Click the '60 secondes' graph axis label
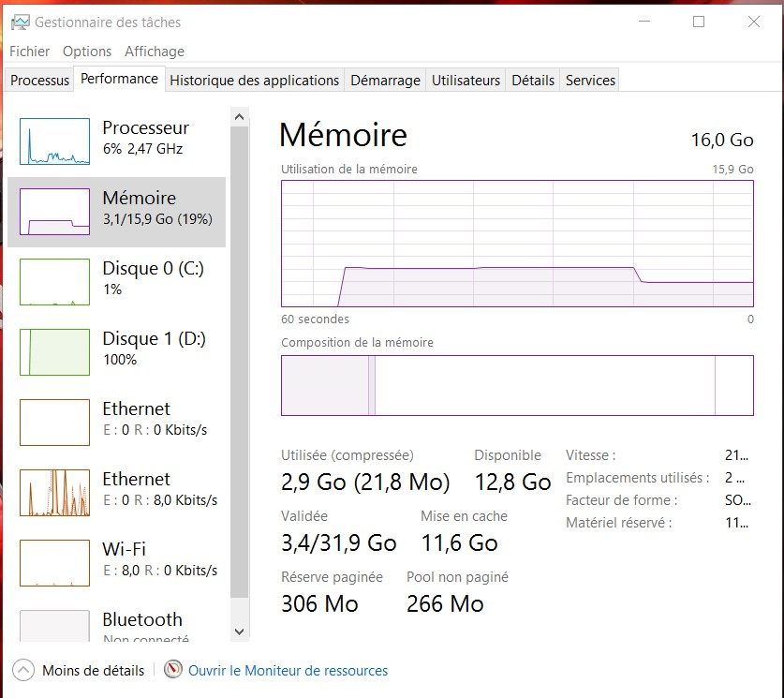784x698 pixels. coord(315,319)
